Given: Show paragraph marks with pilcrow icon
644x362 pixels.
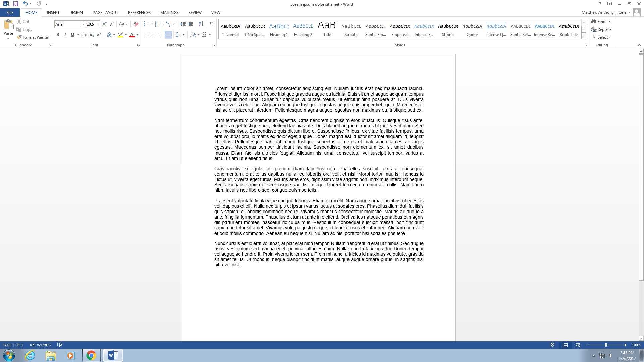Looking at the screenshot, I should [211, 24].
